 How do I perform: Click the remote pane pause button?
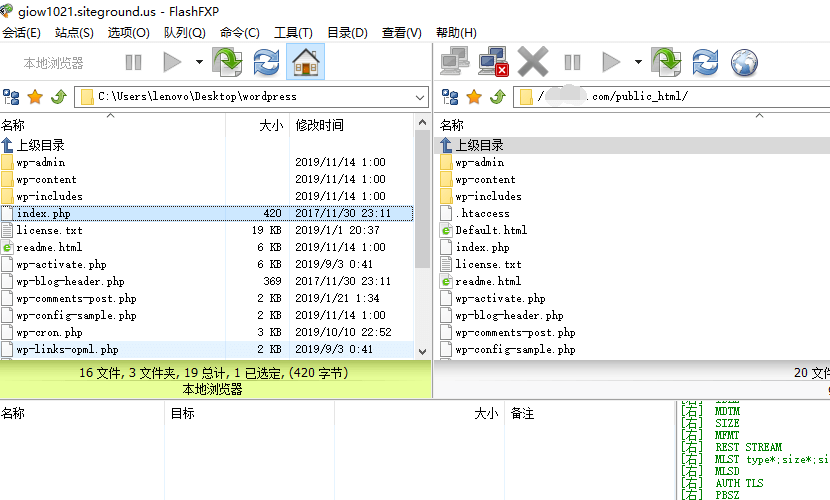click(x=572, y=62)
